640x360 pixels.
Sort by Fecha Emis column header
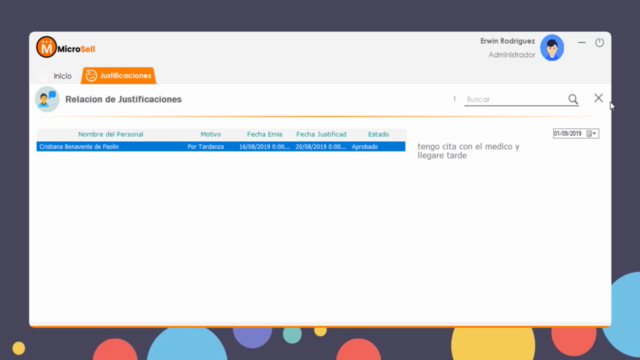264,134
